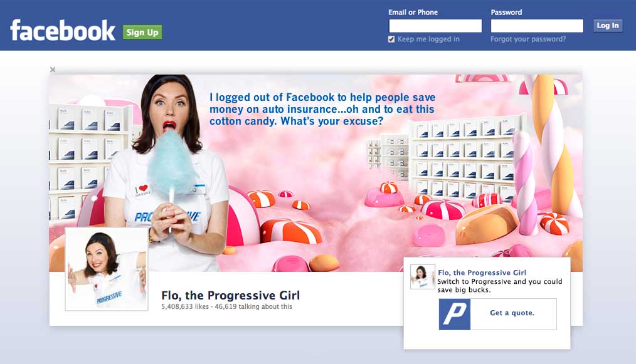Click the Keep me logged in label
The image size is (636, 364).
coord(428,39)
